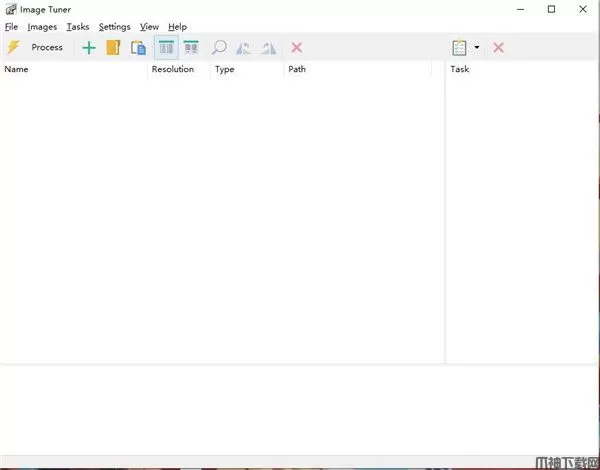This screenshot has width=600, height=470.
Task: Sort by the Type column header
Action: click(247, 69)
